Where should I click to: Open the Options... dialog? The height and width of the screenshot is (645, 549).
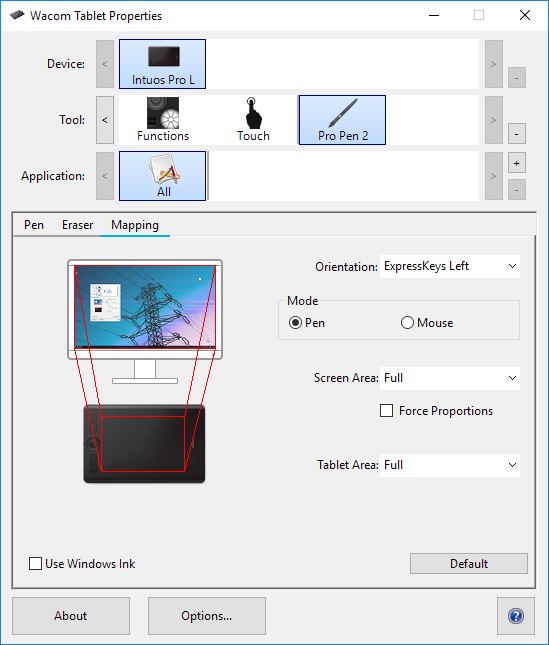point(207,616)
